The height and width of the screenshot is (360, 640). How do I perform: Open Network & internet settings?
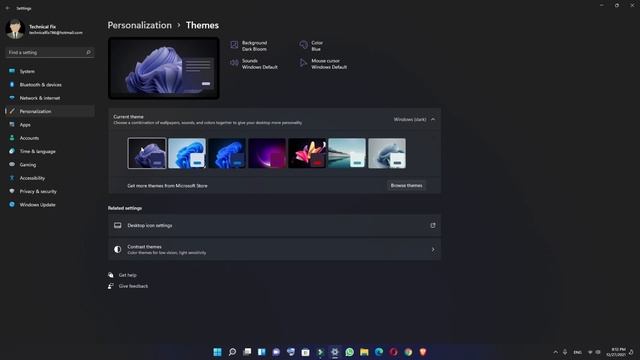tap(50, 98)
